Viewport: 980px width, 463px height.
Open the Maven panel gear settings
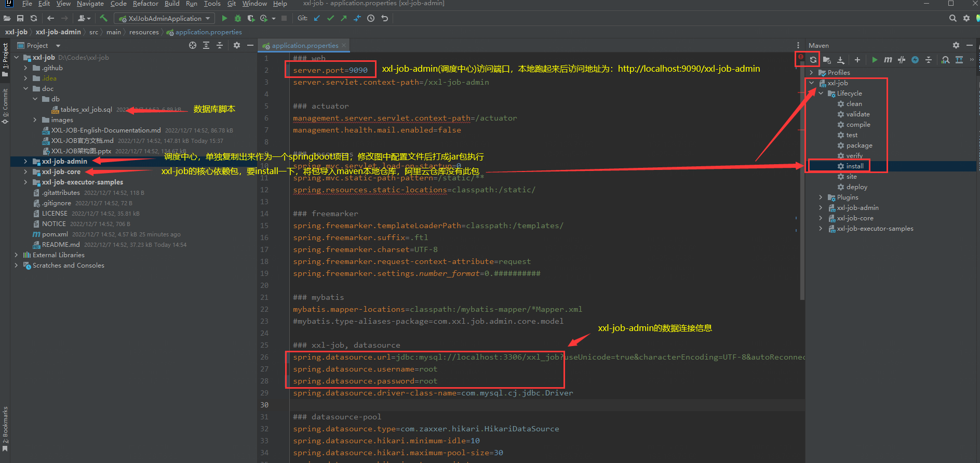956,45
